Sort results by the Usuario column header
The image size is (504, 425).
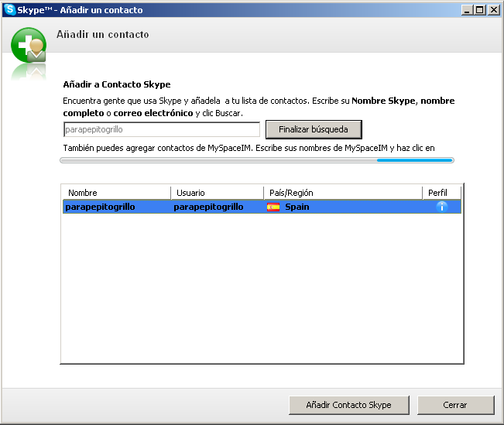coord(218,193)
